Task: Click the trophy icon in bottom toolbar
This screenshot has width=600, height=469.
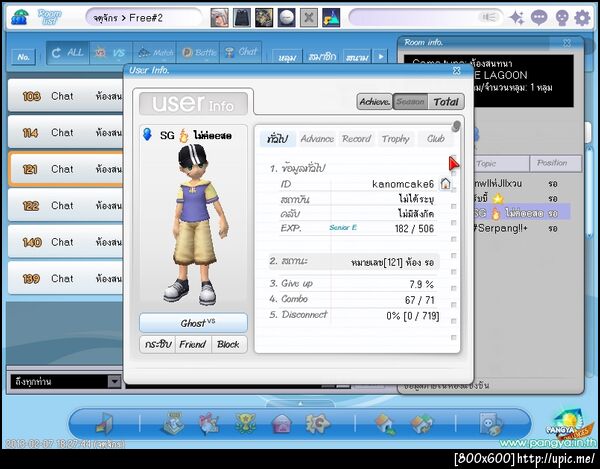Action: [x=245, y=423]
